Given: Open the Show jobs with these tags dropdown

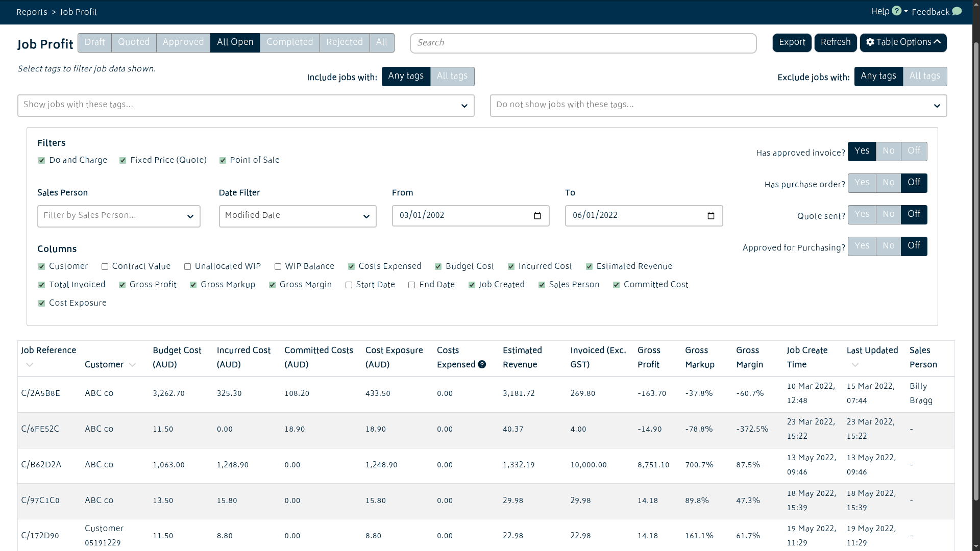Looking at the screenshot, I should pos(246,106).
